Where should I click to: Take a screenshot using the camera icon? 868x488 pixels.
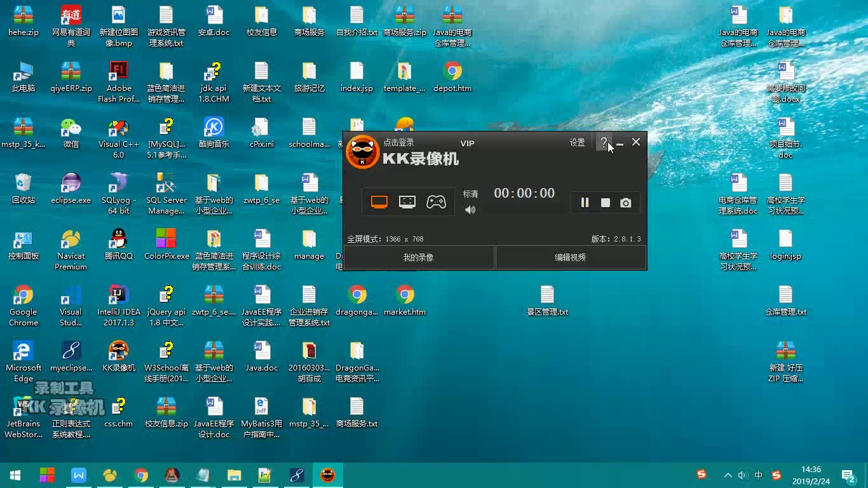point(625,202)
